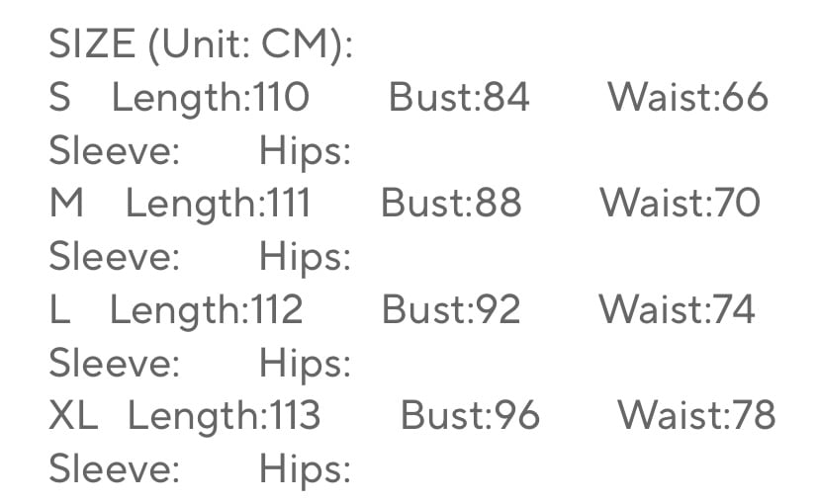Click the Sleeve label below the S row

(x=115, y=151)
